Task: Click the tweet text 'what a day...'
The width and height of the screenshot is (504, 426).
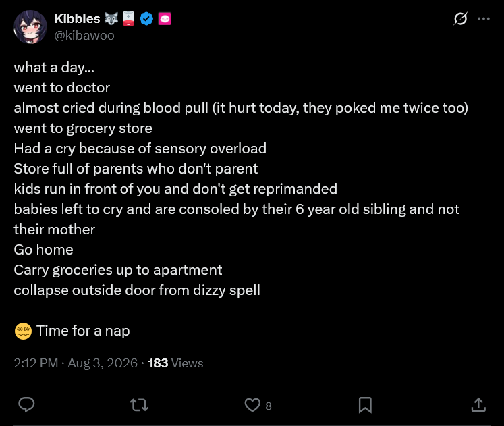Action: (x=54, y=68)
